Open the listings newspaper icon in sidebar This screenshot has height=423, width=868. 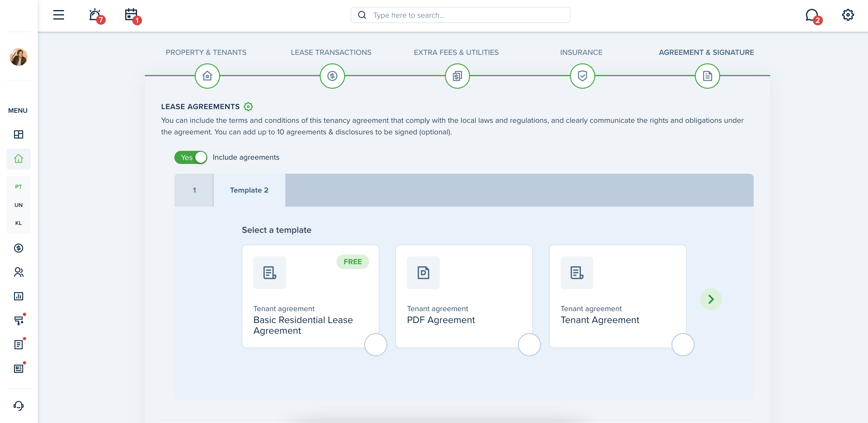coord(19,368)
